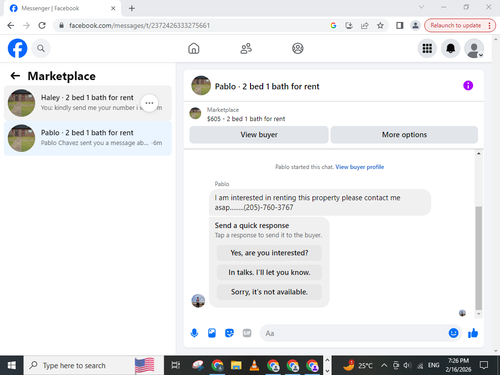Open Chrome profile icon
The width and height of the screenshot is (500, 375).
coord(415,25)
